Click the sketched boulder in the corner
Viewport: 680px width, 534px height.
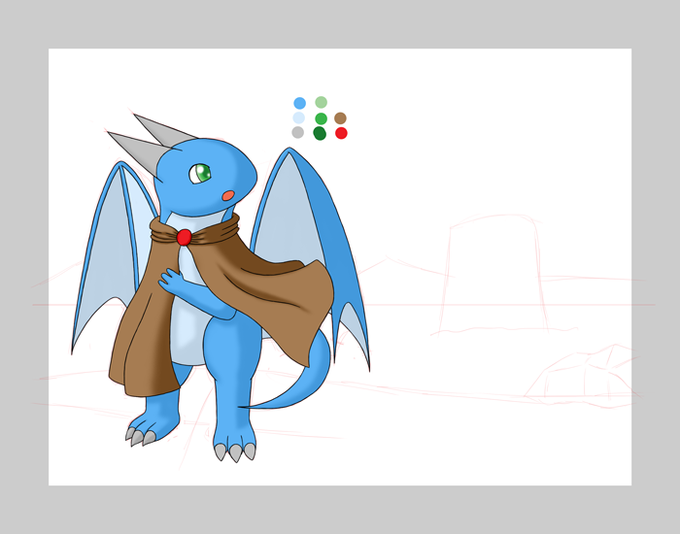581,375
